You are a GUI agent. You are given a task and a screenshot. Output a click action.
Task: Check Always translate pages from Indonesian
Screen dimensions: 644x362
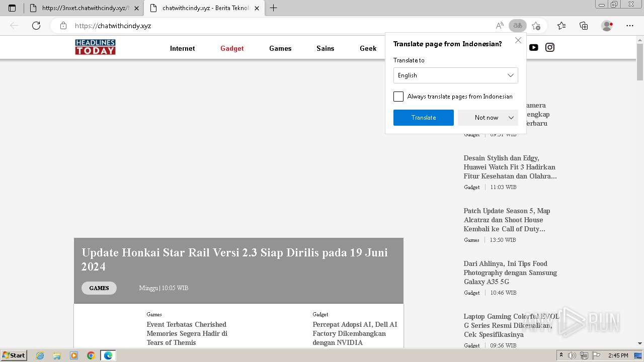(398, 97)
